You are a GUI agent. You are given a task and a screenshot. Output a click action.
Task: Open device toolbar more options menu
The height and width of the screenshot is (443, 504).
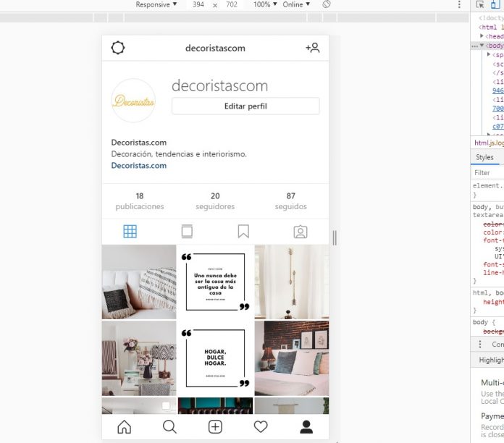(459, 4)
